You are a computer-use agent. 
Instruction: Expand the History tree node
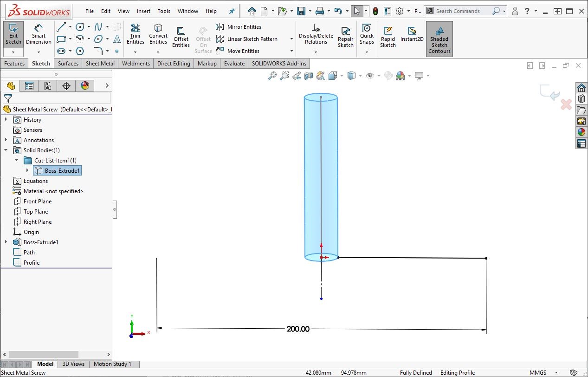(6, 120)
